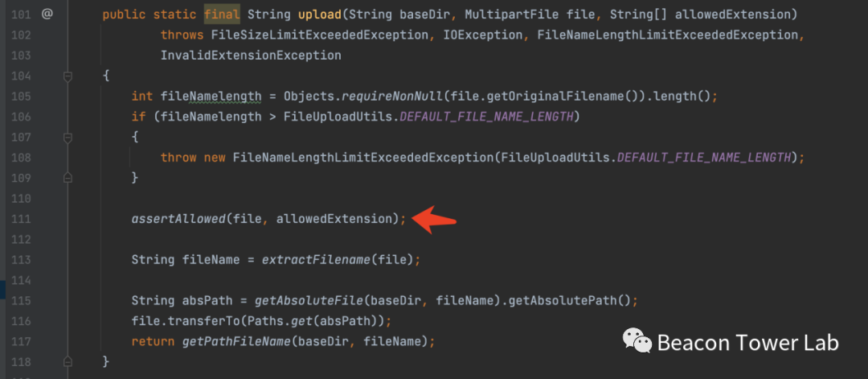This screenshot has height=379, width=868.
Task: Click the fold end marker on line 118
Action: (x=68, y=363)
